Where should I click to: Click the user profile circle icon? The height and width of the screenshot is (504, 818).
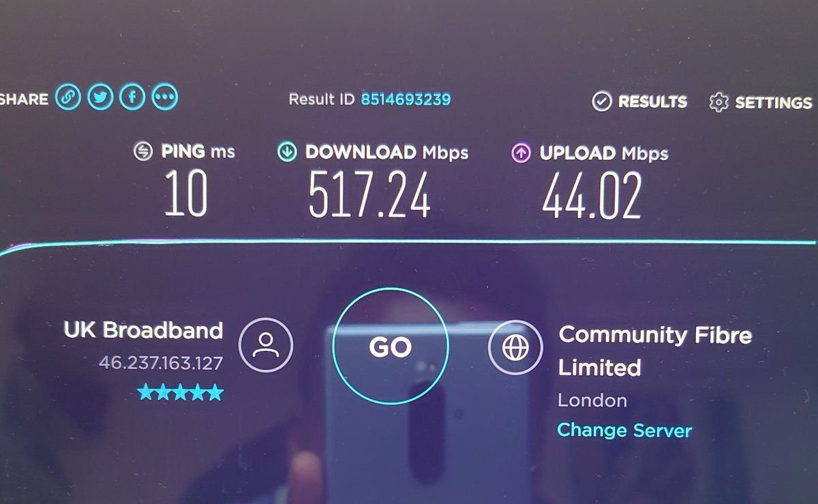pyautogui.click(x=267, y=345)
